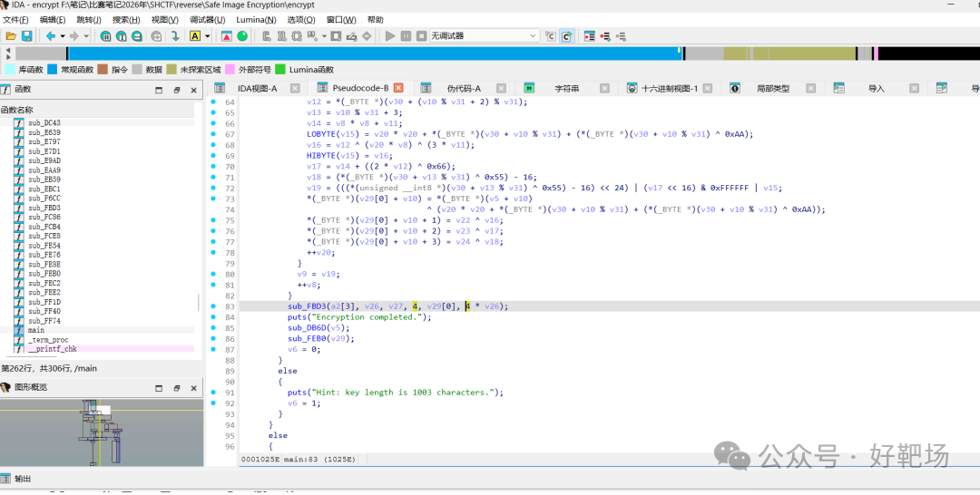Jump back using the blue left arrow
Viewport: 980px width, 495px height.
51,36
